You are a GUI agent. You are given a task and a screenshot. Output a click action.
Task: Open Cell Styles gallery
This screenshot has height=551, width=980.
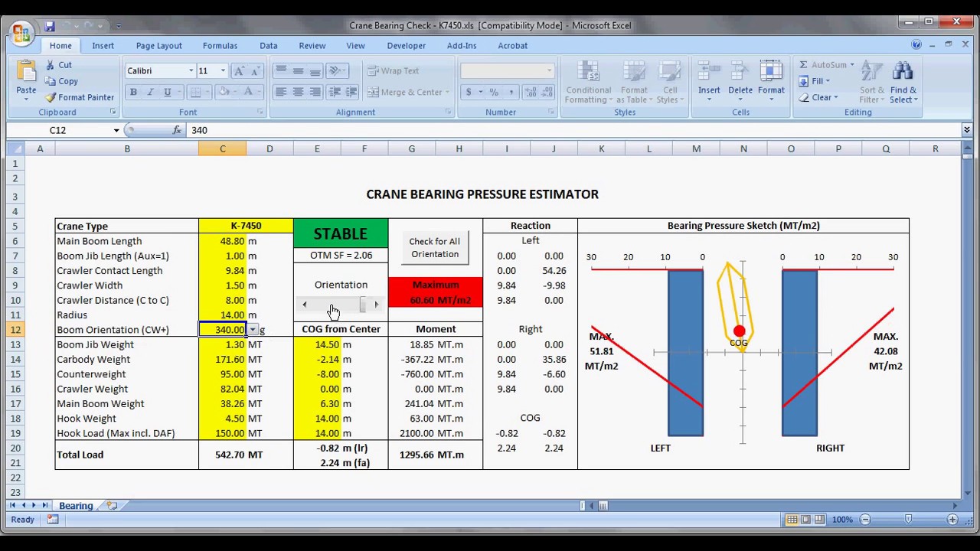pos(668,82)
